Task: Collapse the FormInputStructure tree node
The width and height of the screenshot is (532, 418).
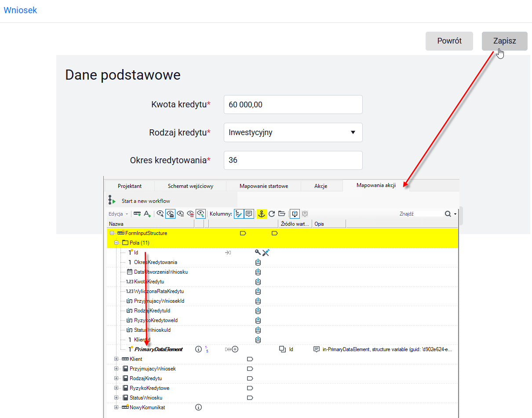Action: coord(112,233)
